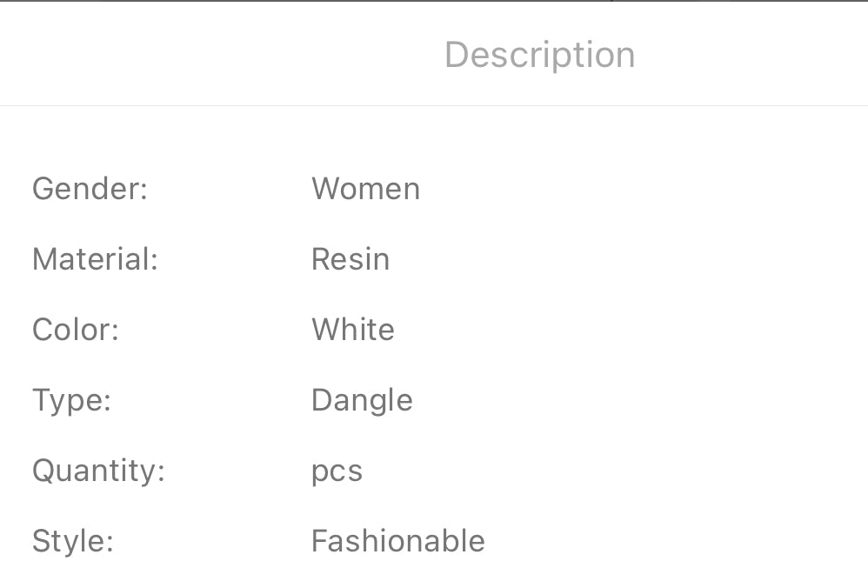Select the Women gender value
868x588 pixels.
click(x=365, y=189)
